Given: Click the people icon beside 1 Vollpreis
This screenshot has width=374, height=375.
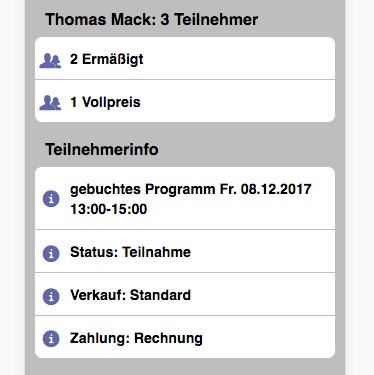Looking at the screenshot, I should point(50,102).
